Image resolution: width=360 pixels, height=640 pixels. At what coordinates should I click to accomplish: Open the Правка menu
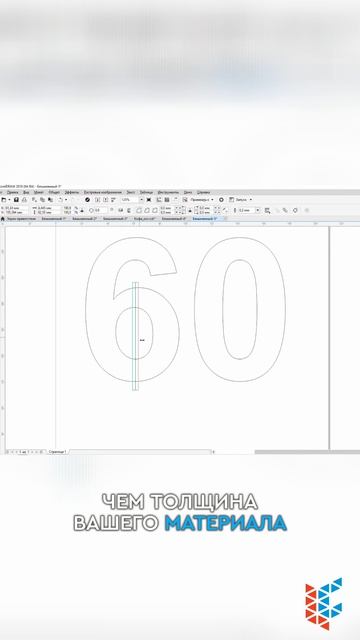pos(13,192)
